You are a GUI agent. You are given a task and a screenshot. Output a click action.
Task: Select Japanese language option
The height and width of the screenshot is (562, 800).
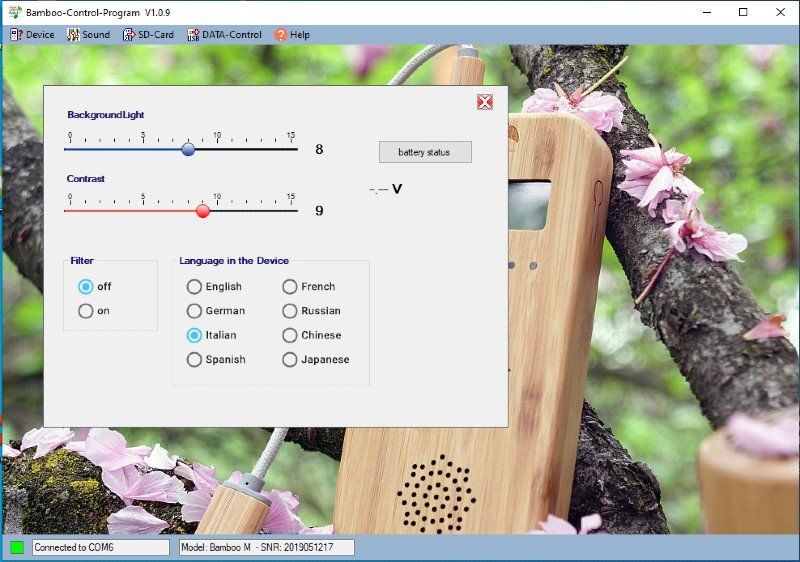290,360
